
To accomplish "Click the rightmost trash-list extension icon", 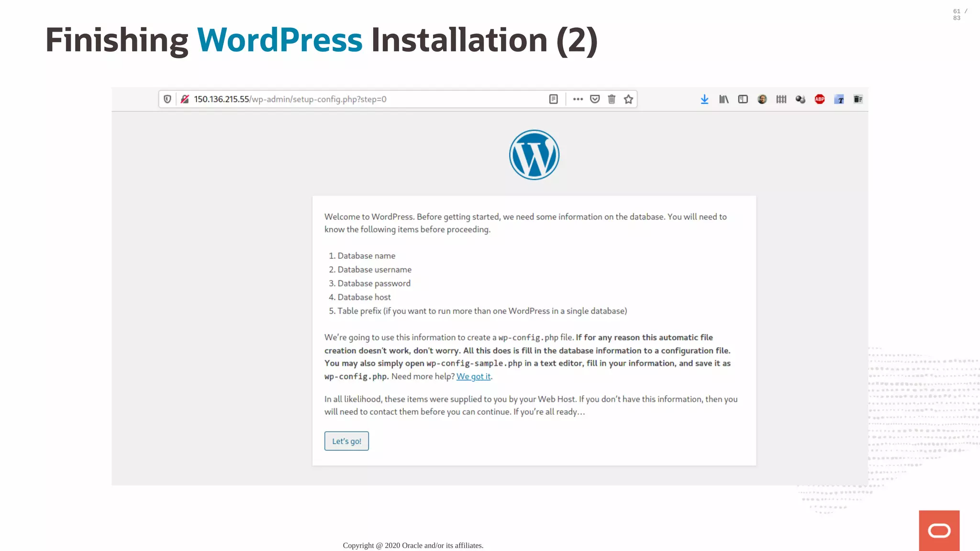I will [858, 99].
